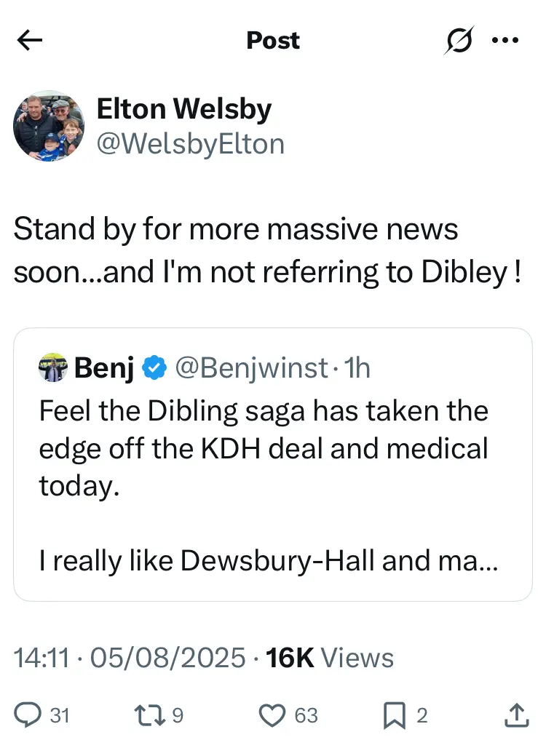Tap Benj's blue verified badge
The image size is (546, 756).
(x=154, y=368)
